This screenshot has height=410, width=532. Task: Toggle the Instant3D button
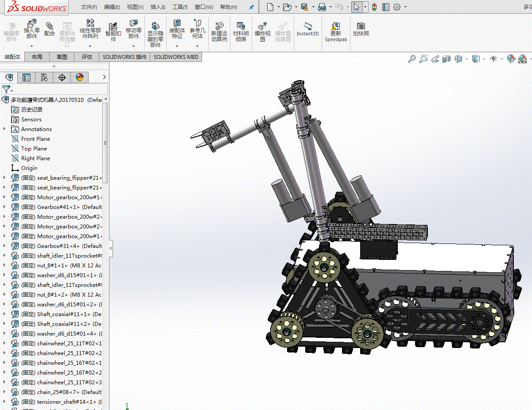click(307, 29)
